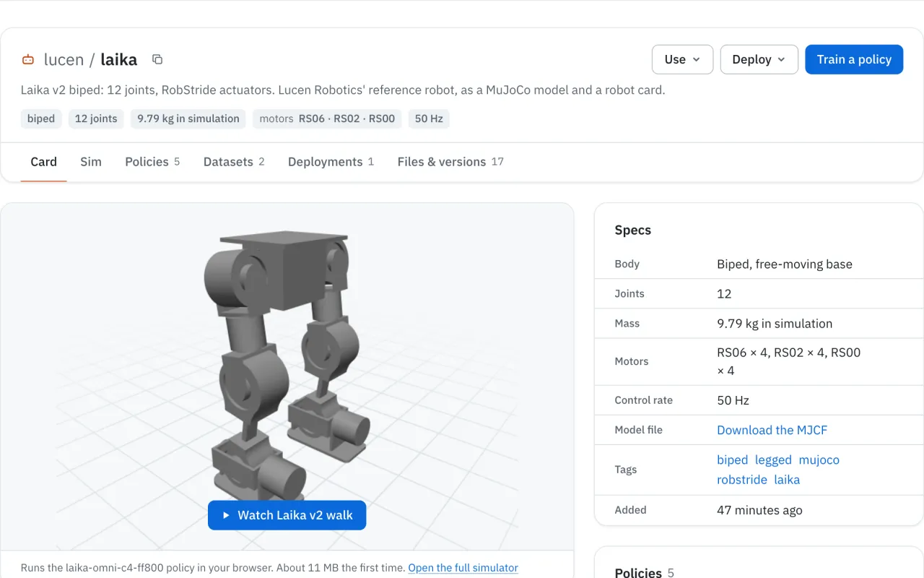
Task: Click the Laika v2 biped description text
Action: (343, 90)
